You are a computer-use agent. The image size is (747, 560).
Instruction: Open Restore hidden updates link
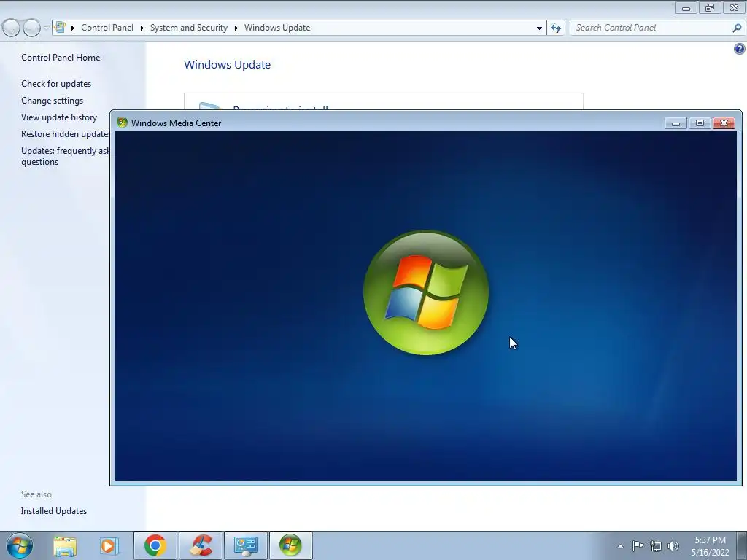(x=65, y=134)
